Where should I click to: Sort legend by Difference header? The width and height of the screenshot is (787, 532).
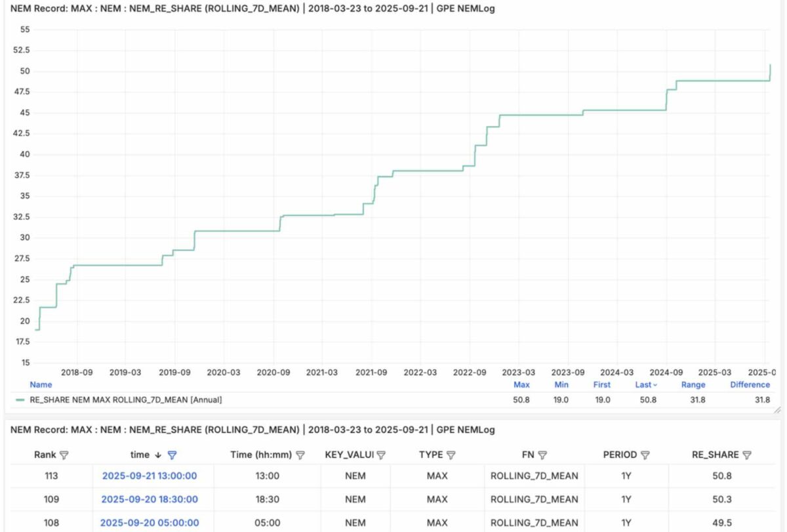(750, 385)
